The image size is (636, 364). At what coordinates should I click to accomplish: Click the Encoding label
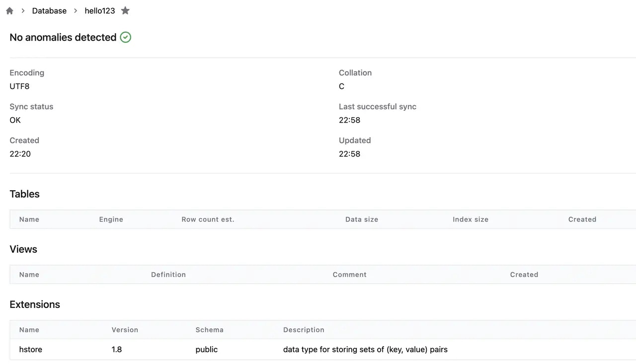coord(27,73)
